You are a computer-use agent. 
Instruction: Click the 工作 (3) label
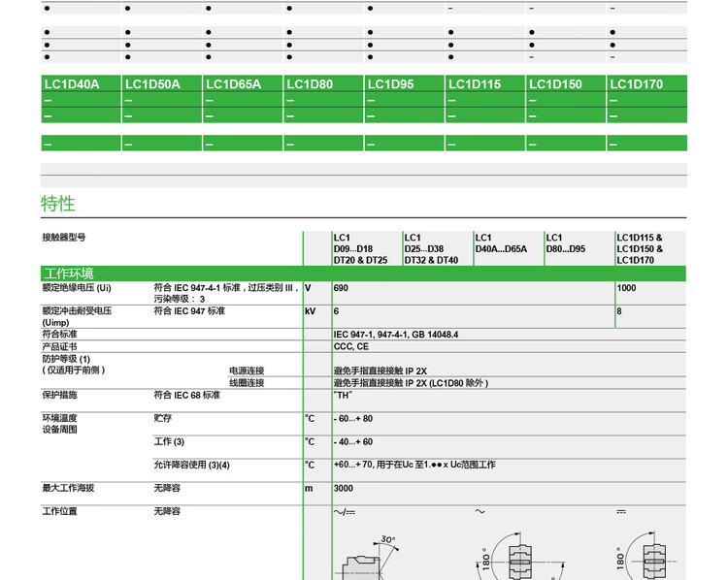point(169,441)
